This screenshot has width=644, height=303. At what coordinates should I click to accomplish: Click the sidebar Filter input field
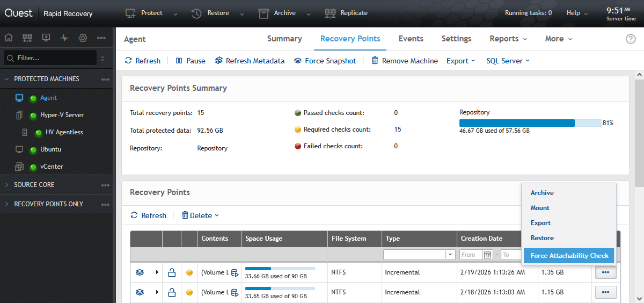coord(51,58)
